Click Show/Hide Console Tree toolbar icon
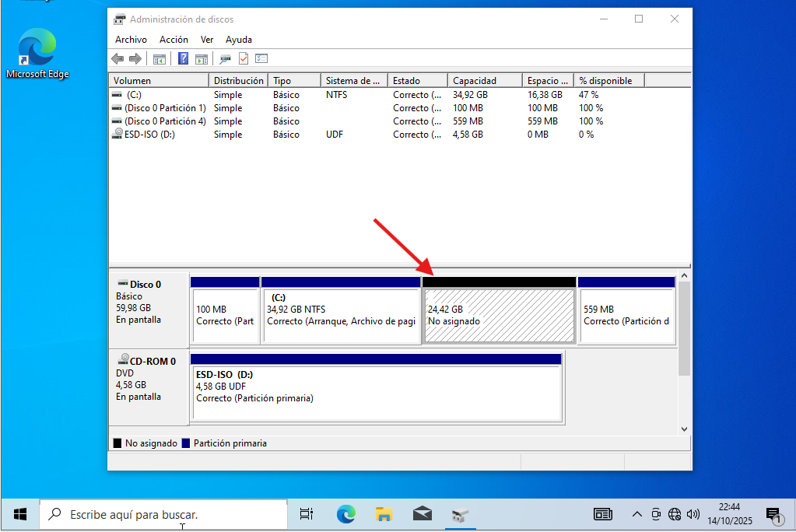 pyautogui.click(x=160, y=58)
